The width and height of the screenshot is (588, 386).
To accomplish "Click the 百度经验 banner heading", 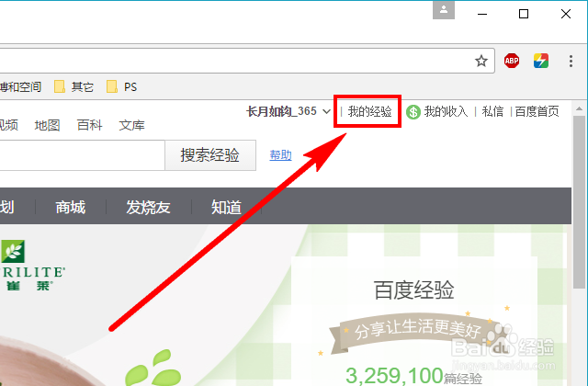I will pos(414,290).
